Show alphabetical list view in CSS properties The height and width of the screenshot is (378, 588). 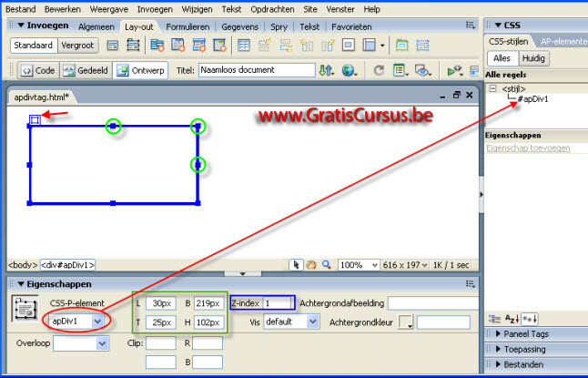[x=512, y=319]
